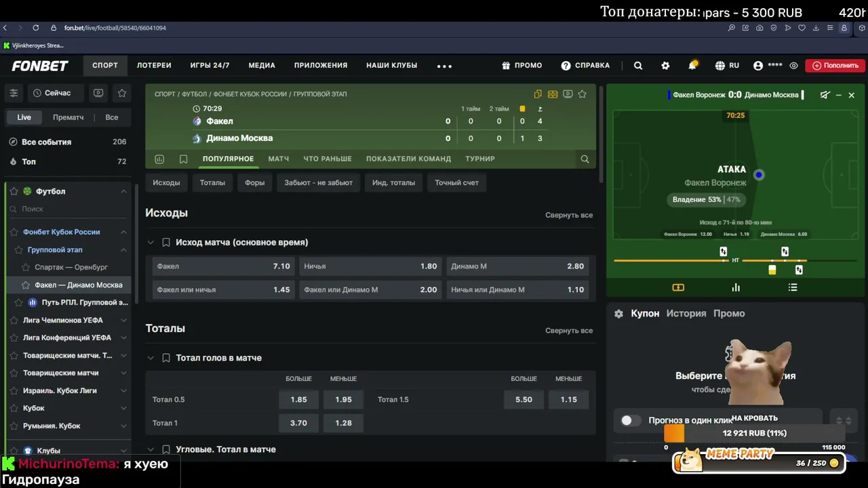Toggle balance visibility eye icon
This screenshot has height=488, width=868.
pyautogui.click(x=793, y=66)
